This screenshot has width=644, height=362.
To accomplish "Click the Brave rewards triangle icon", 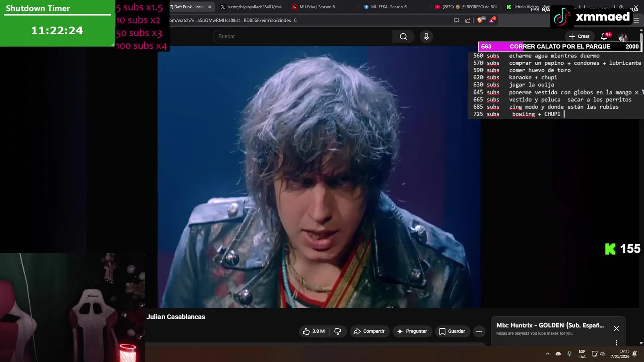I will click(492, 20).
